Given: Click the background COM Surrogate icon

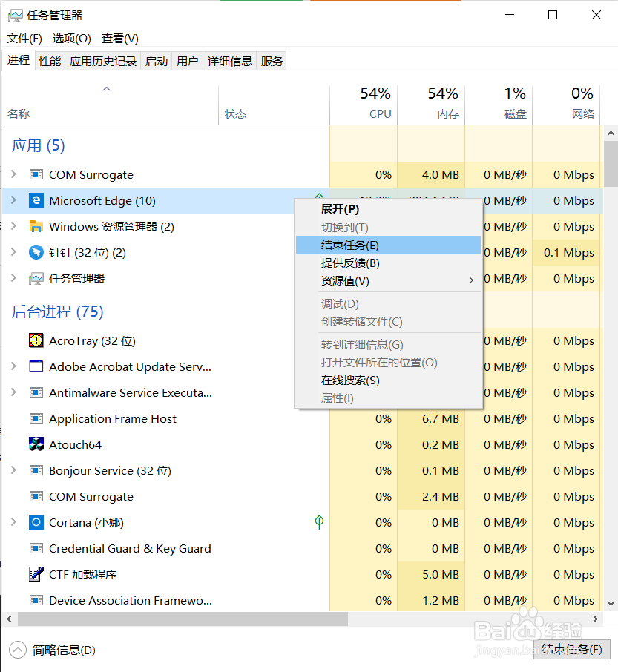Looking at the screenshot, I should click(x=36, y=496).
